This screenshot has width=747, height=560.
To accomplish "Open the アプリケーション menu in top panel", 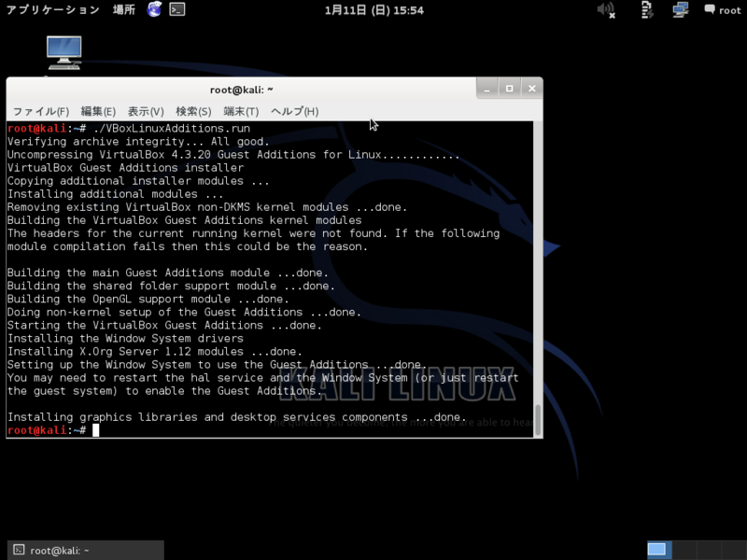I will click(53, 9).
